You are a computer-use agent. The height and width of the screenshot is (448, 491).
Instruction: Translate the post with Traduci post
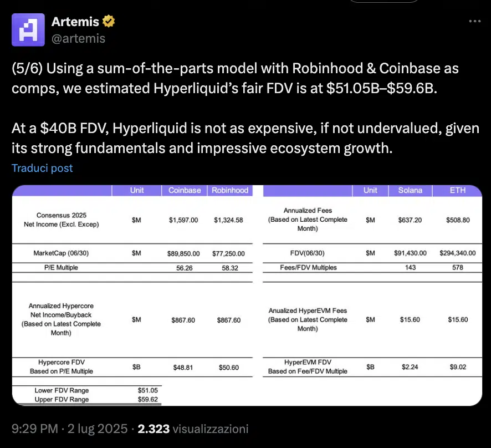point(42,168)
